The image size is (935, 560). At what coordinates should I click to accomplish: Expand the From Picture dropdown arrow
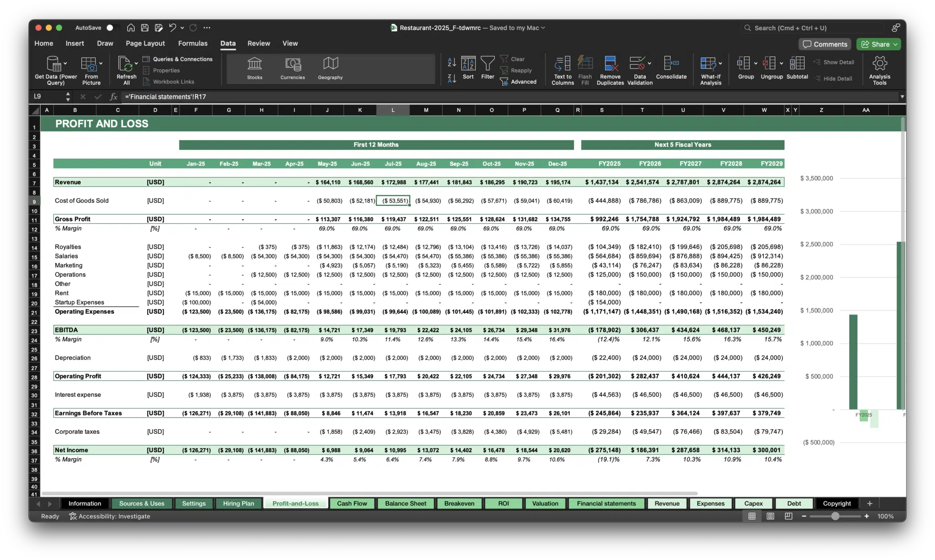click(100, 63)
